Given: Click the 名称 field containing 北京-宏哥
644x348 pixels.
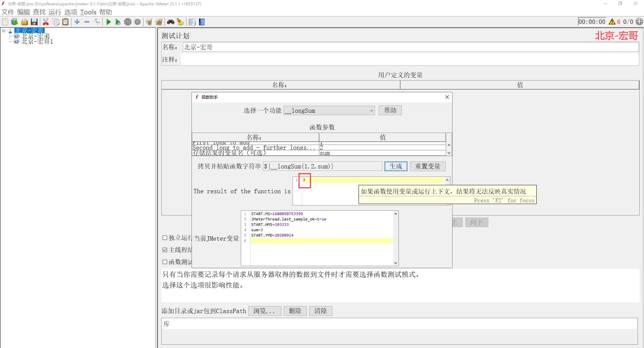Looking at the screenshot, I should click(x=411, y=47).
